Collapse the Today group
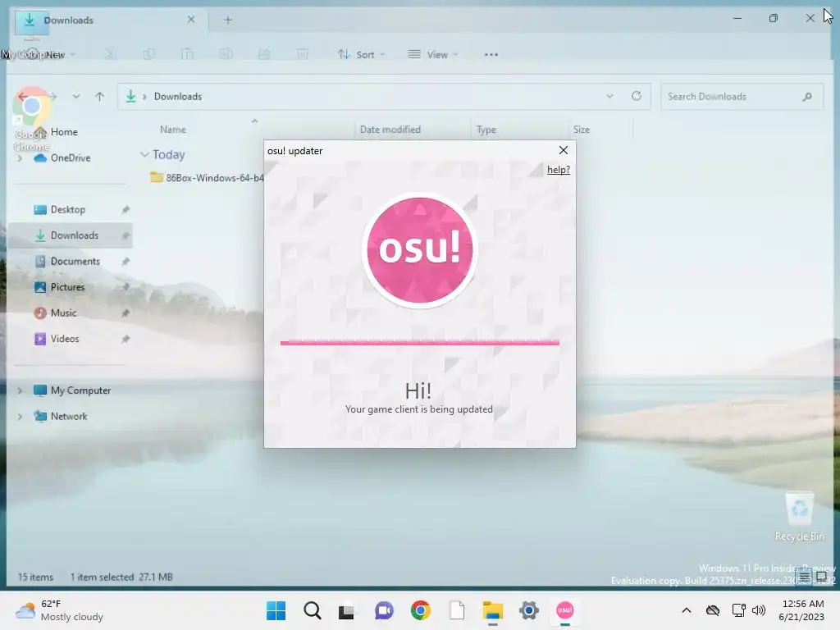Screen dimensions: 840x630 click(144, 154)
